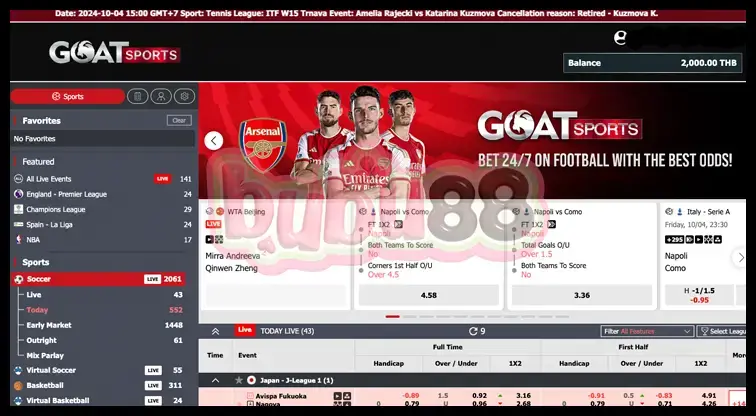Image resolution: width=756 pixels, height=416 pixels.
Task: Open England - Premier League link
Action: (67, 194)
